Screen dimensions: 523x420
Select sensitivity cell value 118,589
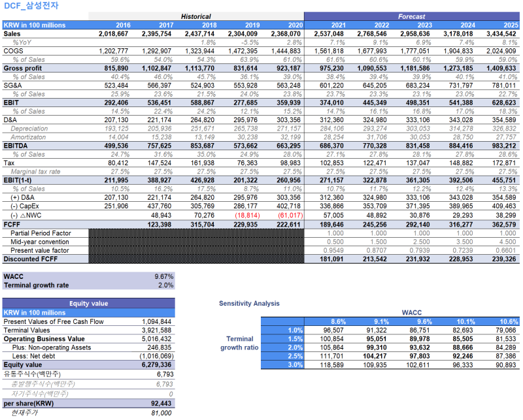[331, 365]
